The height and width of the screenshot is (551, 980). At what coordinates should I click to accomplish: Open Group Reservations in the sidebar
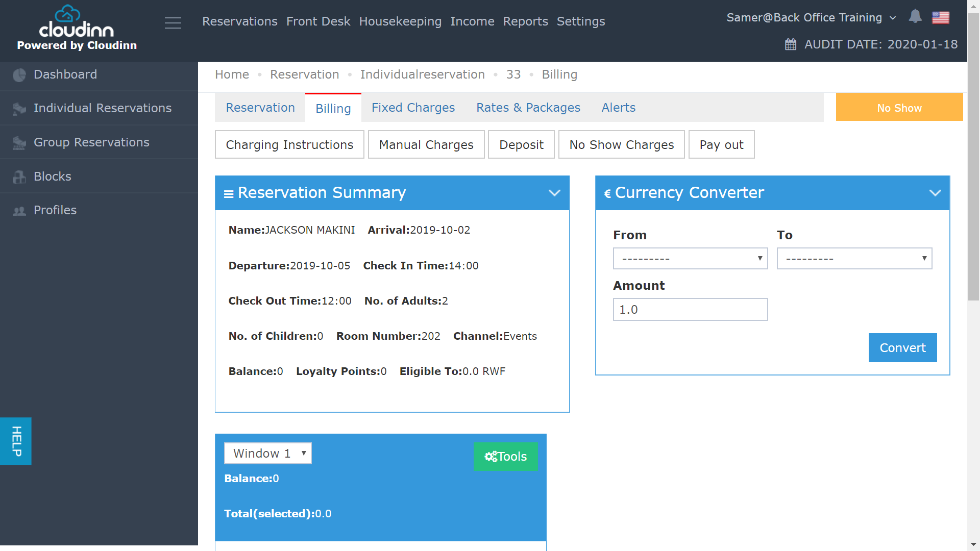[x=99, y=142]
